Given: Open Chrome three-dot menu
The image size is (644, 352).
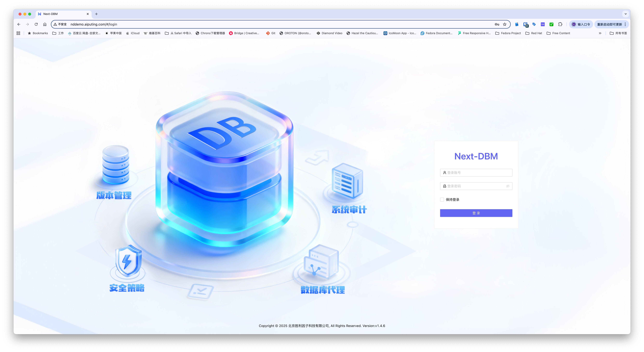Looking at the screenshot, I should [x=625, y=24].
